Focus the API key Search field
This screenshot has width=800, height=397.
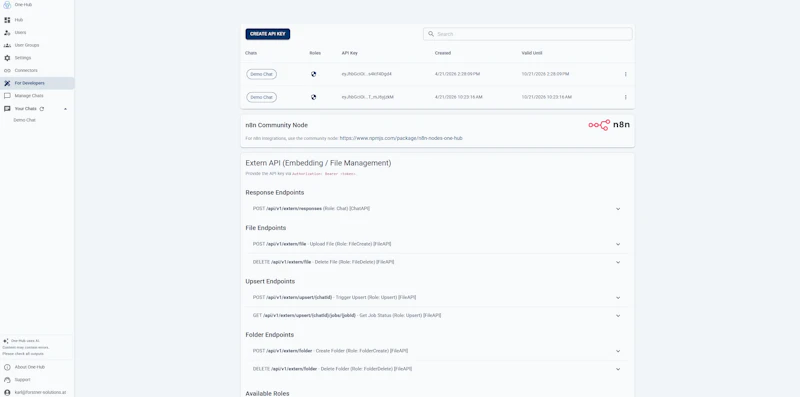[528, 34]
